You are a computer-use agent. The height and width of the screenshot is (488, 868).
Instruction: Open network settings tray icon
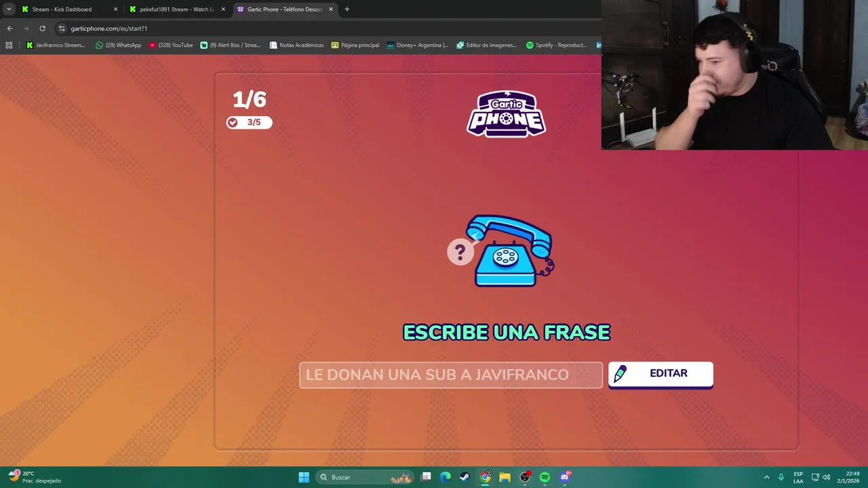(x=815, y=477)
